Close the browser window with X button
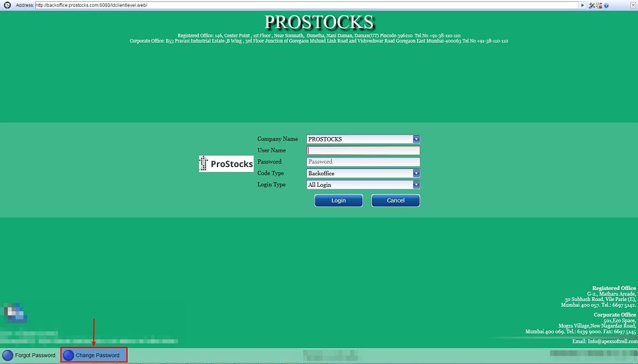 point(633,5)
